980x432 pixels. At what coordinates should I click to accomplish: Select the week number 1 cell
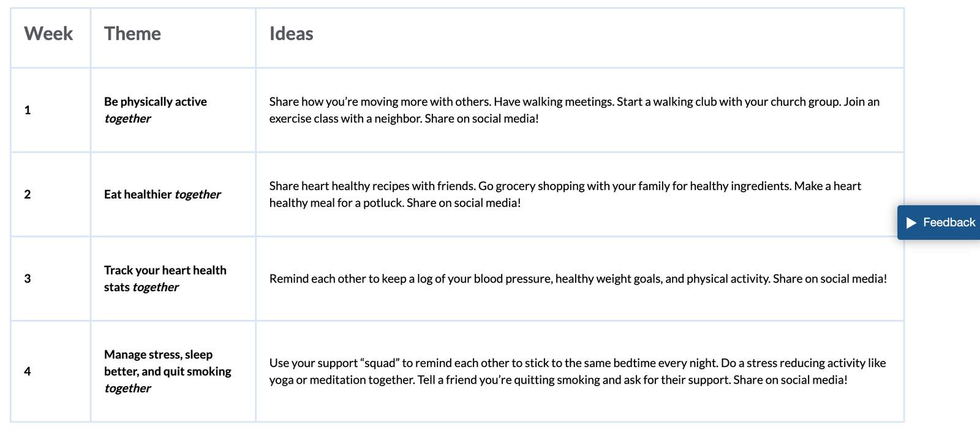coord(28,110)
